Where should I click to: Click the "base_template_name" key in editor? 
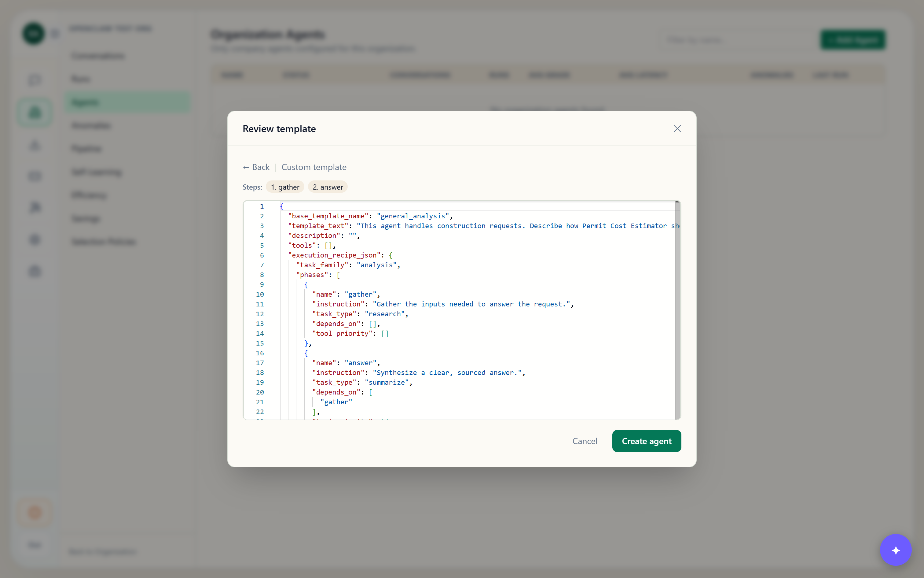point(328,216)
